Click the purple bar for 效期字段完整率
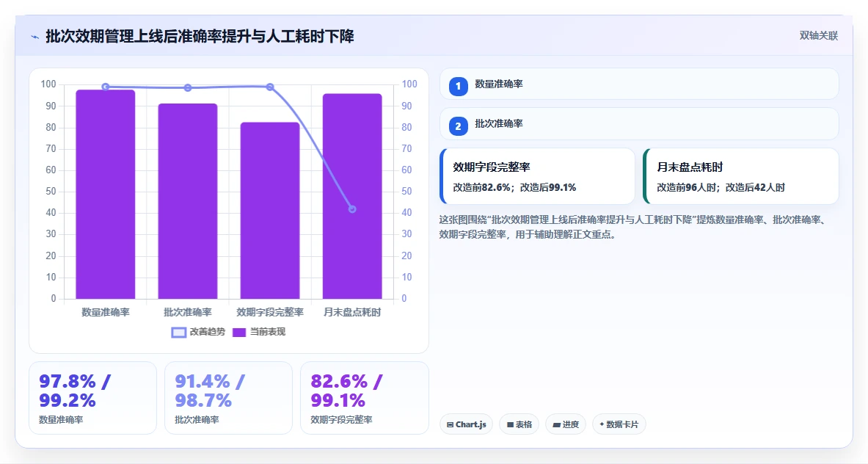The width and height of the screenshot is (868, 464). pyautogui.click(x=269, y=211)
